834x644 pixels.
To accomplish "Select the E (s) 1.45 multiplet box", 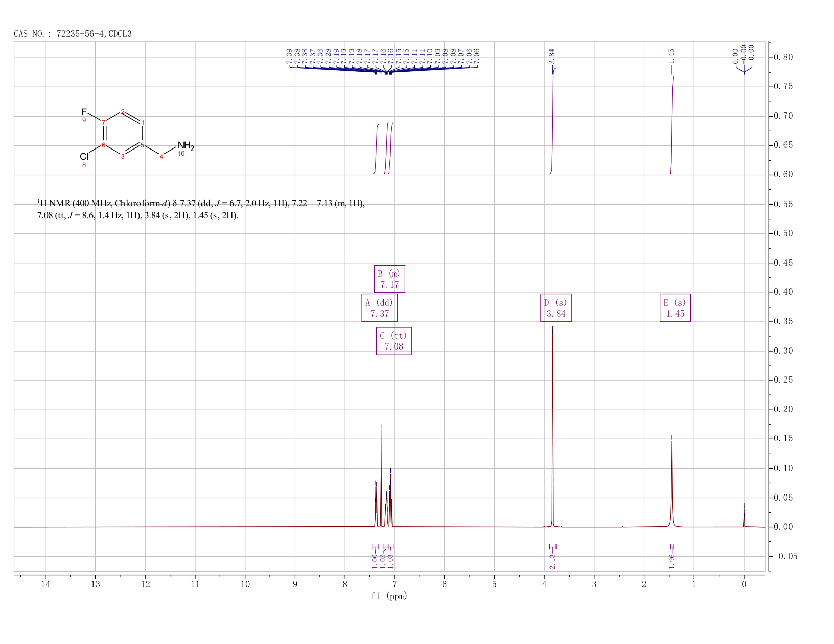I will click(675, 308).
